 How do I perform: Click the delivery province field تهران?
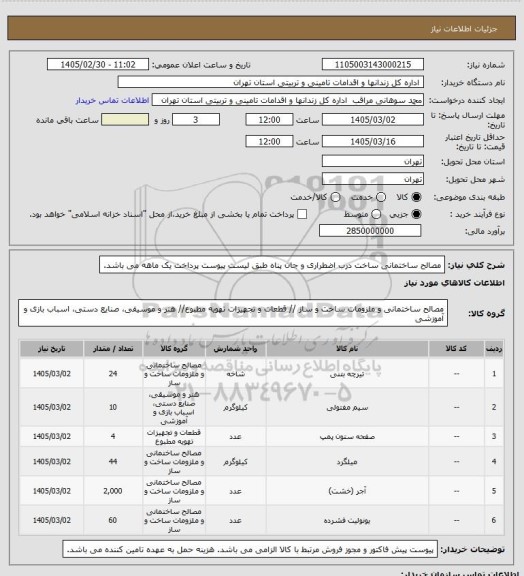coord(373,161)
